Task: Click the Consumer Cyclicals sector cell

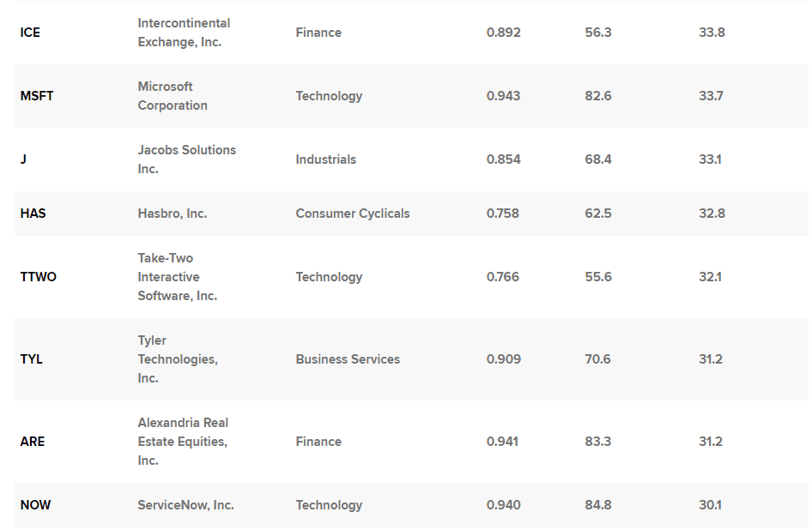Action: 353,214
